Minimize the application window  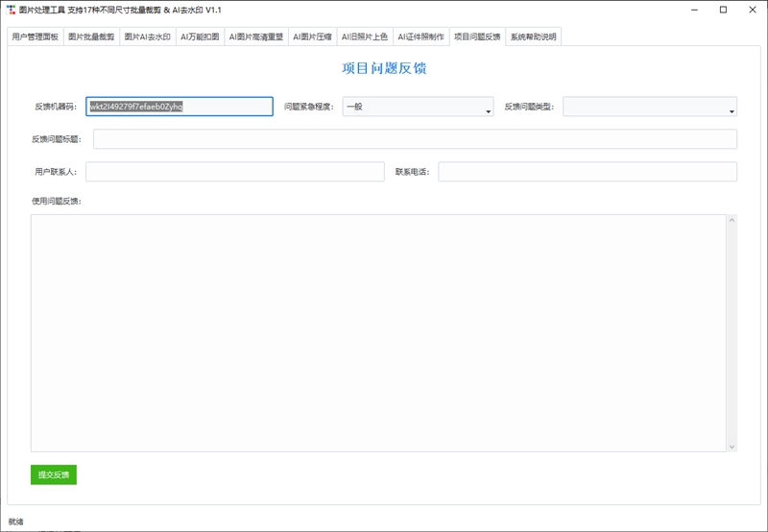point(694,10)
